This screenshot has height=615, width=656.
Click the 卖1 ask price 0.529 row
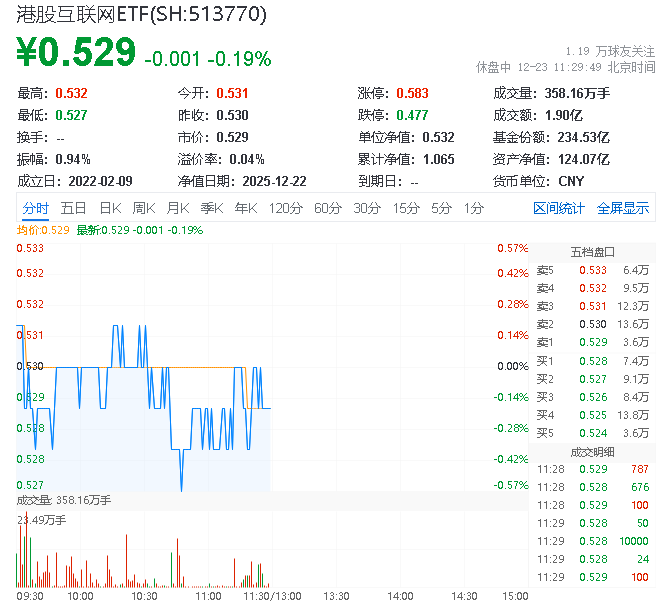(x=592, y=342)
